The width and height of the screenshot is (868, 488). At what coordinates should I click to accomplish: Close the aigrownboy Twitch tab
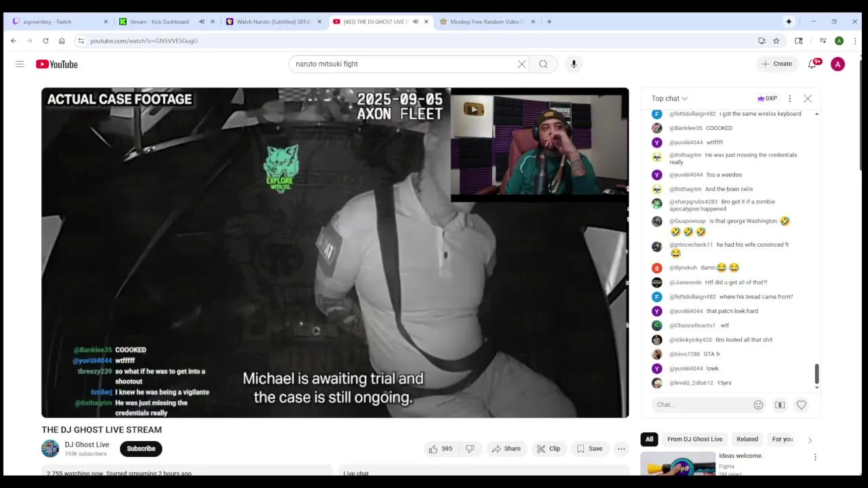[106, 22]
